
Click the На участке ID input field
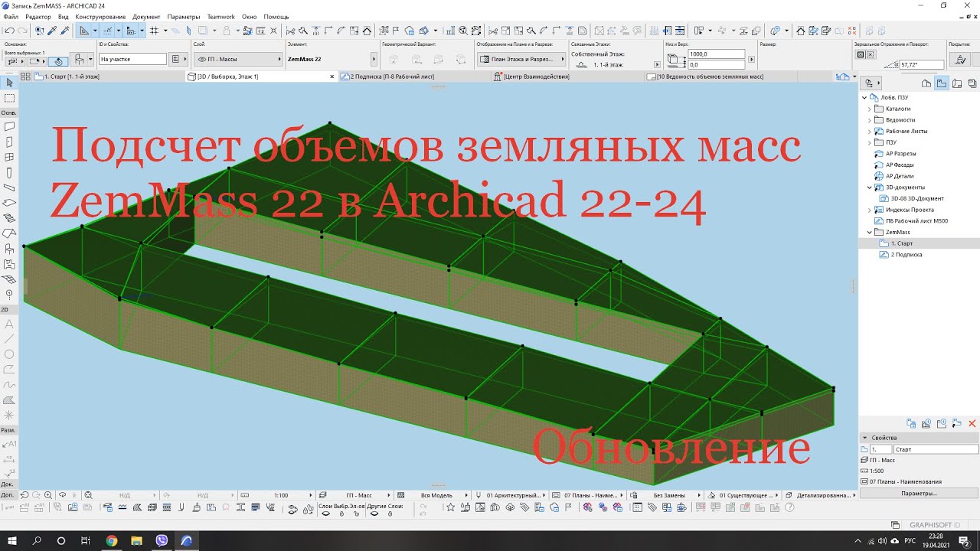(132, 59)
